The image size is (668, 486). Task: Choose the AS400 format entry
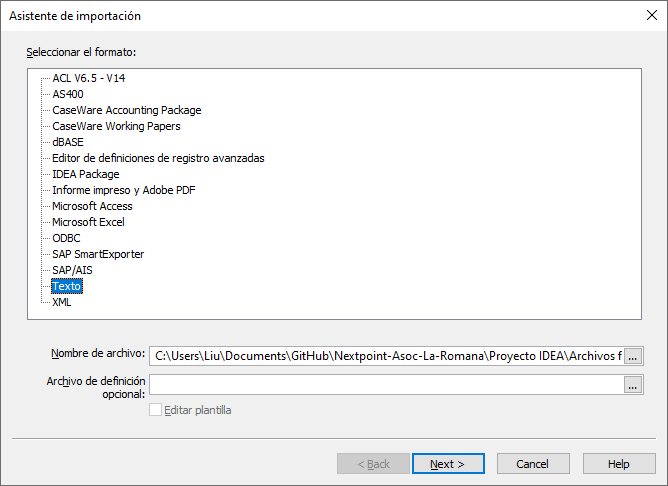pyautogui.click(x=68, y=94)
